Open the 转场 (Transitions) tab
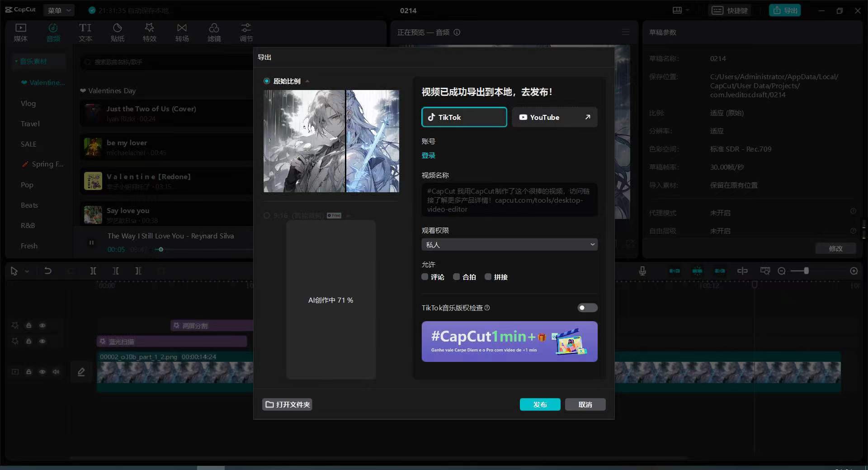Screen dimensions: 868x470 (x=182, y=33)
